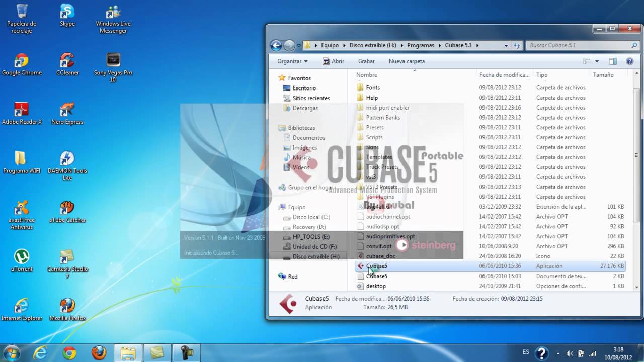Launch DAEMON Tools Lite shortcut

67,165
